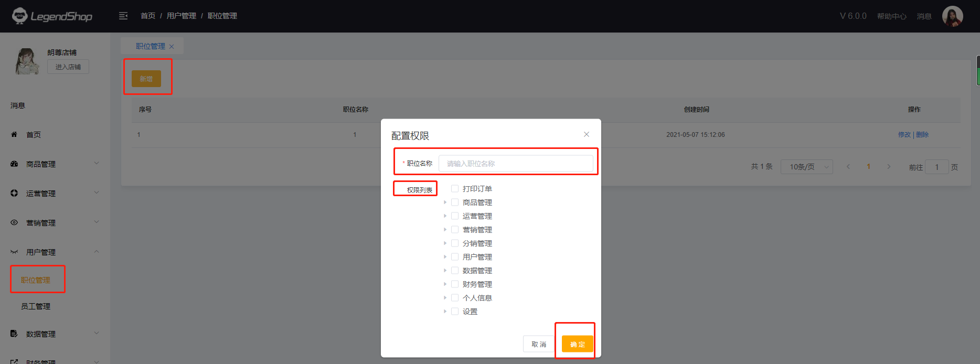Click the 商品管理 palette icon in sidebar
This screenshot has width=980, height=364.
coord(14,164)
